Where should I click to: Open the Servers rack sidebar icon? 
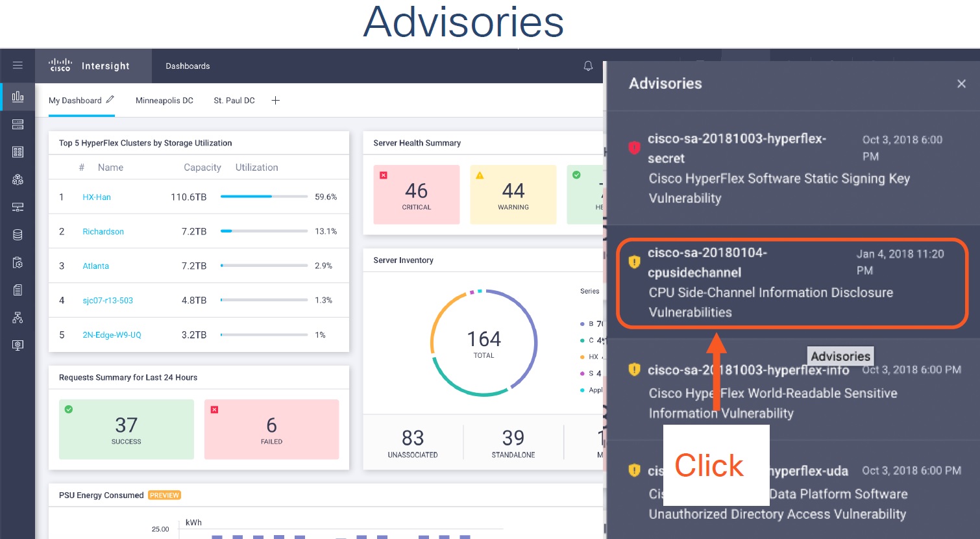(x=18, y=124)
